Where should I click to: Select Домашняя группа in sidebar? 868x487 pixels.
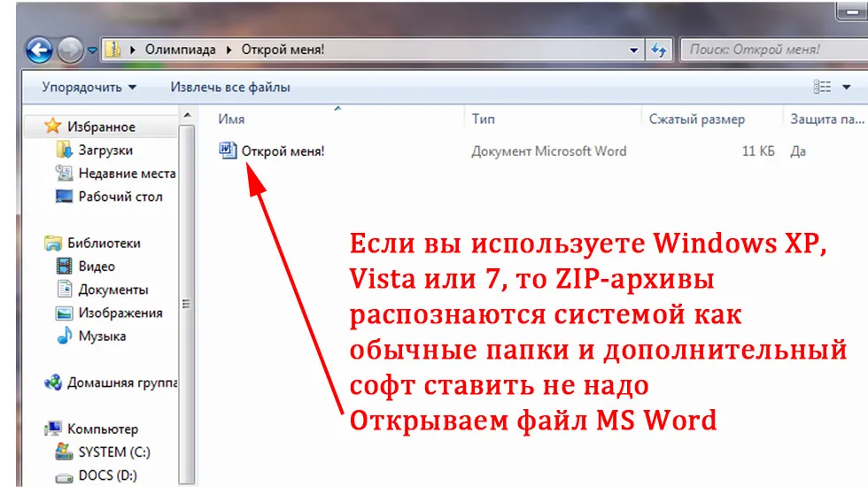pos(122,383)
